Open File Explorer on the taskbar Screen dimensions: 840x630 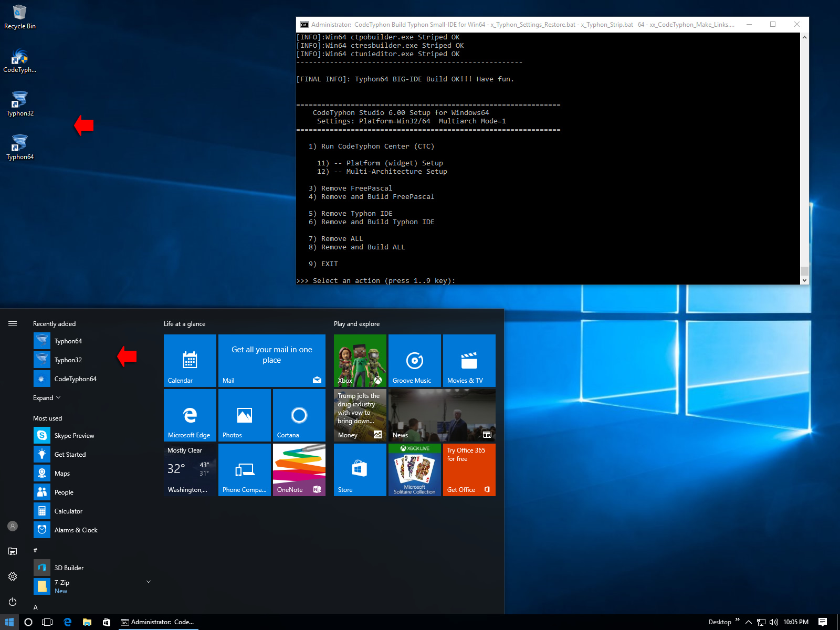pyautogui.click(x=87, y=622)
